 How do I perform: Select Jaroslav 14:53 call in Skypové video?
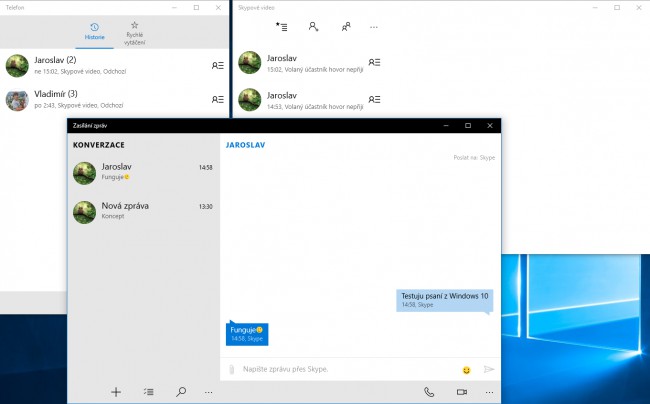(x=310, y=100)
